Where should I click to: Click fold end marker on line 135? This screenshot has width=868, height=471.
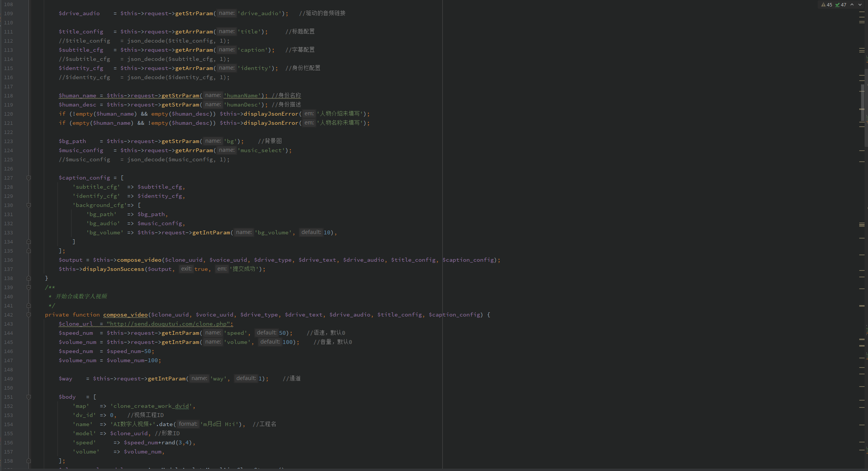tap(29, 251)
